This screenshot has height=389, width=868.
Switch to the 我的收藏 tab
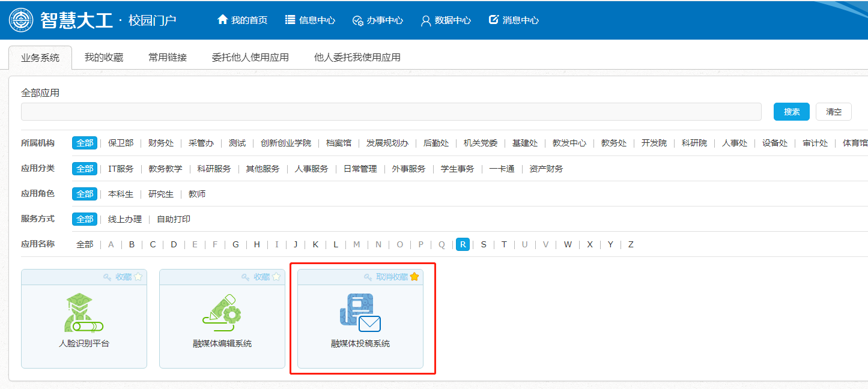coord(103,58)
